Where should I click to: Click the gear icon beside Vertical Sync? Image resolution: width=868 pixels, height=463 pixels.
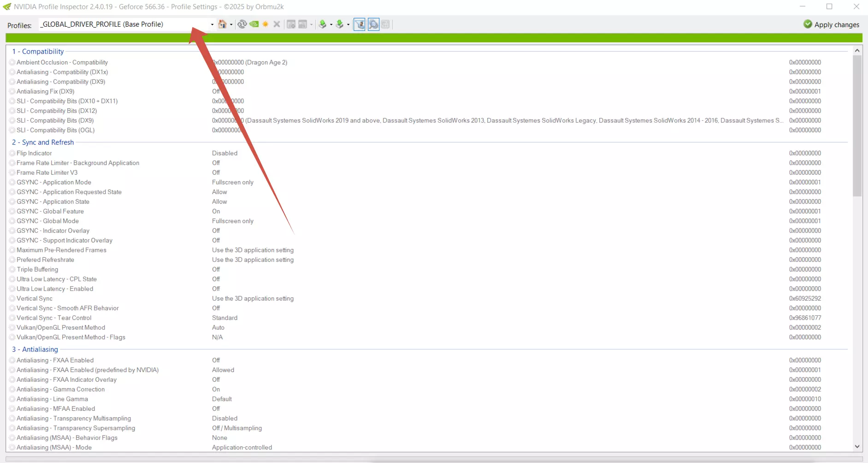pos(12,299)
